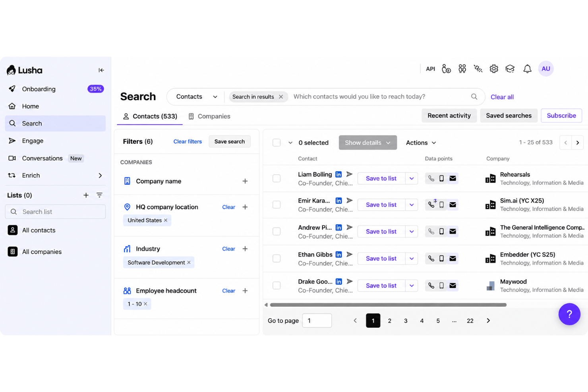This screenshot has height=392, width=588.
Task: Open Save to list options for Ethan Gibbs
Action: coord(412,258)
